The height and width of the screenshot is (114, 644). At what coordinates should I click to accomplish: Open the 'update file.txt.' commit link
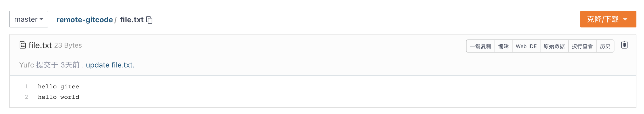tap(110, 65)
